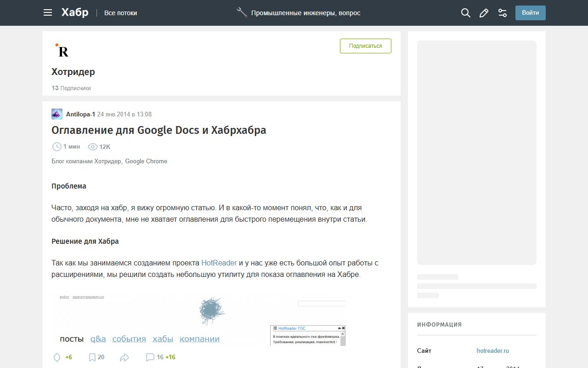
Task: Go to the Хабр home logo
Action: click(75, 13)
